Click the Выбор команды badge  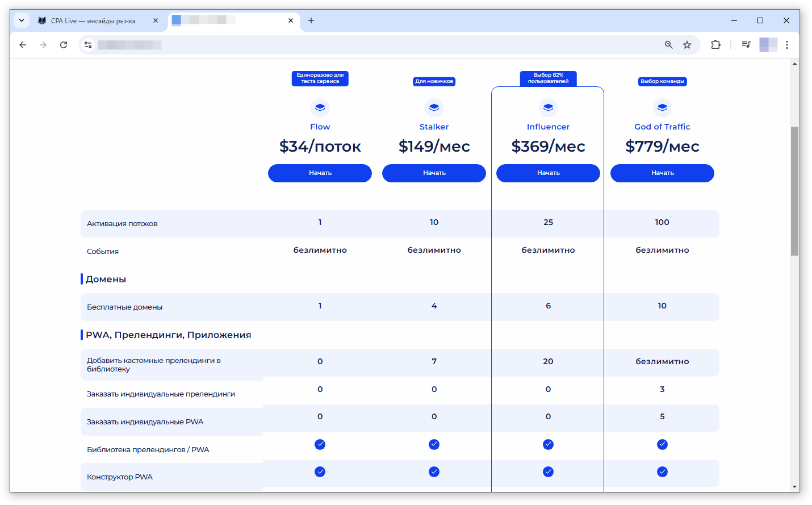[x=662, y=81]
